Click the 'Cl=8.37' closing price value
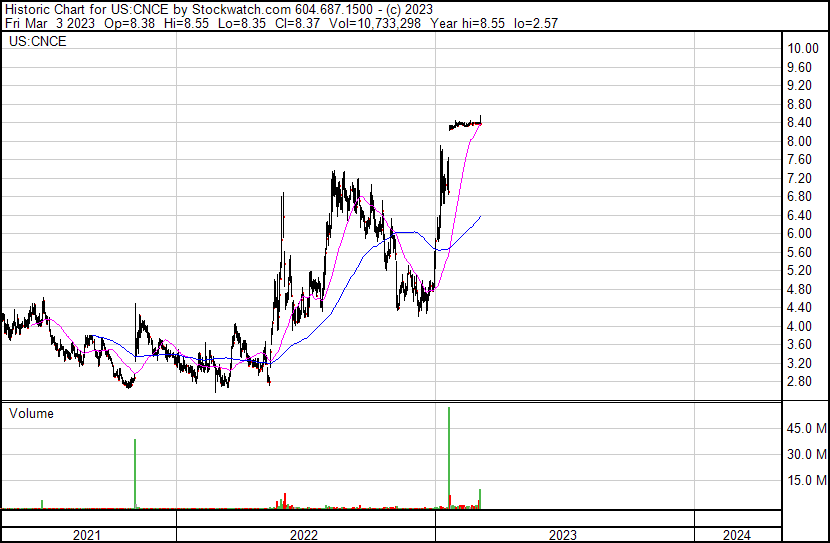The width and height of the screenshot is (830, 543). pos(297,23)
